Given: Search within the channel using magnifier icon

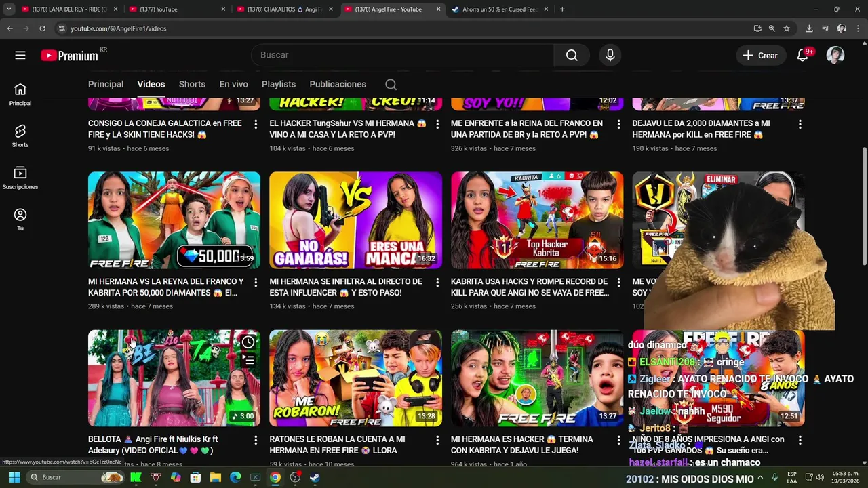Looking at the screenshot, I should coord(391,85).
